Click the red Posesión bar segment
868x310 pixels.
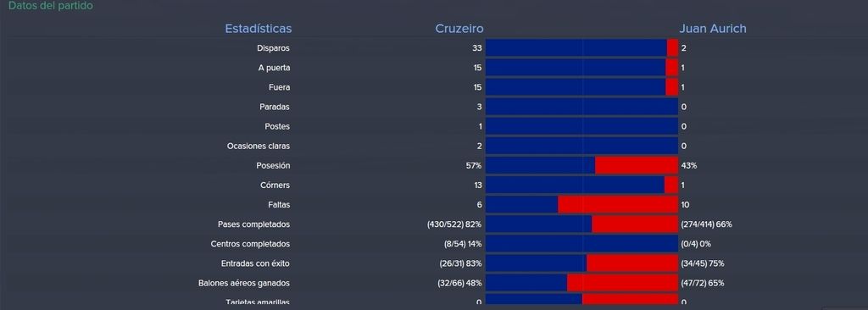[x=637, y=165]
